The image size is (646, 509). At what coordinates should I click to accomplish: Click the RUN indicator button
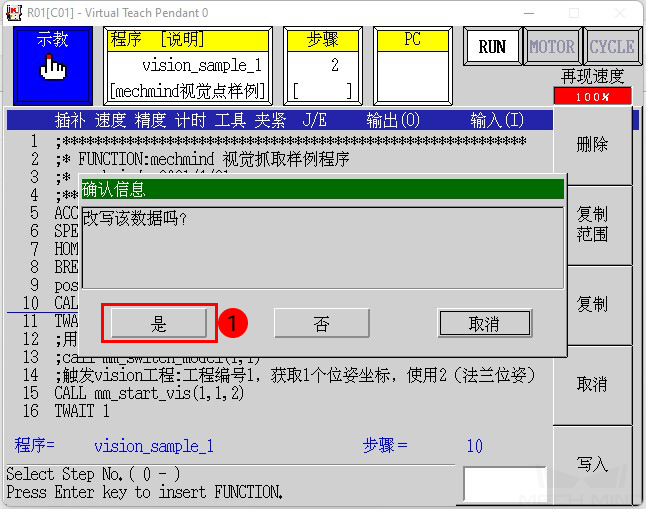[492, 47]
